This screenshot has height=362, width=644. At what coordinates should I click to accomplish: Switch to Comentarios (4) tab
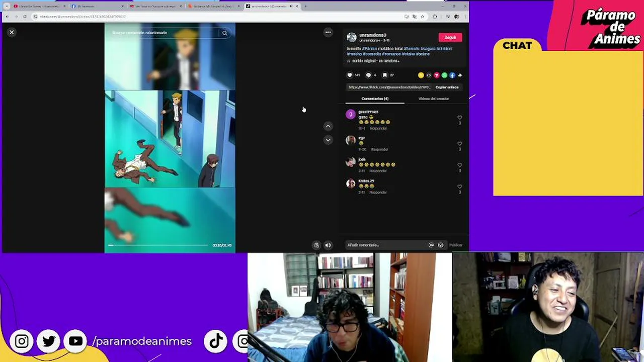coord(375,99)
